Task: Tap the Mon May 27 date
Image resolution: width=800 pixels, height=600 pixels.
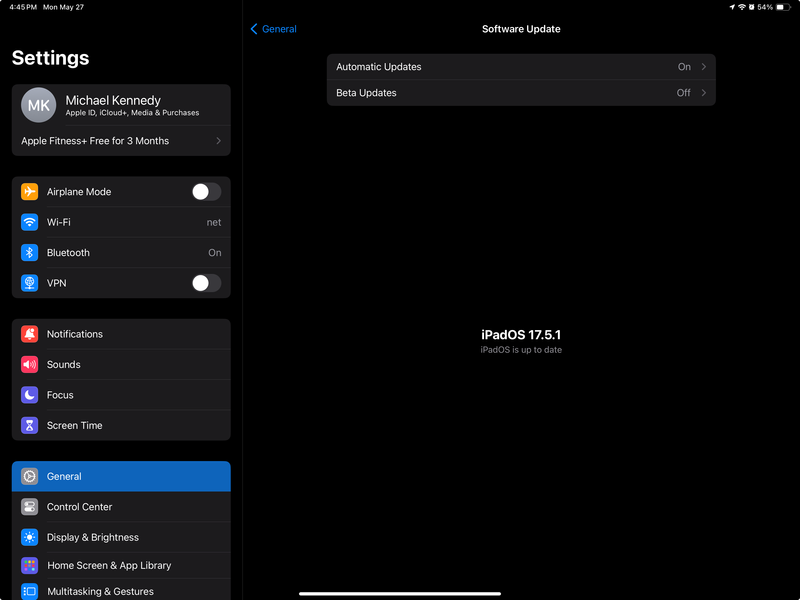Action: click(63, 7)
